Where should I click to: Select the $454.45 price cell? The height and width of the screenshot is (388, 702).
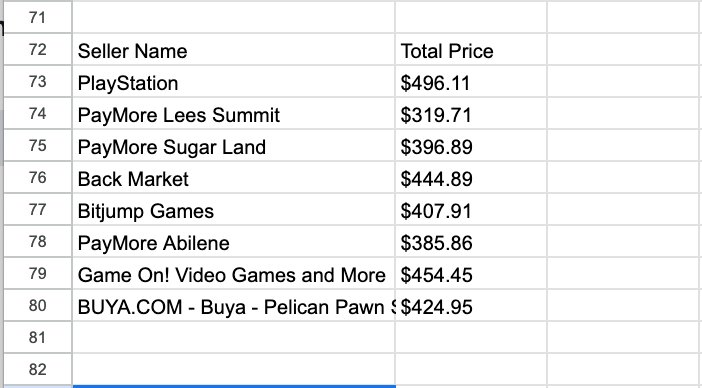471,274
